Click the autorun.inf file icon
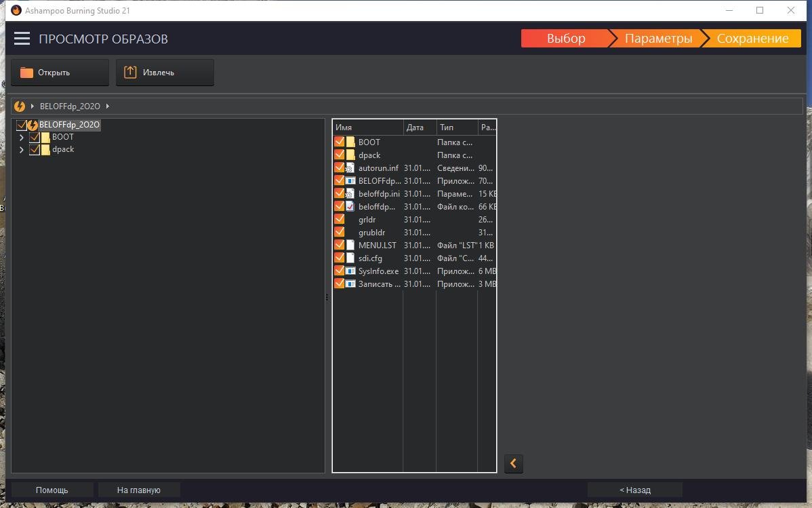This screenshot has width=812, height=508. click(x=350, y=168)
